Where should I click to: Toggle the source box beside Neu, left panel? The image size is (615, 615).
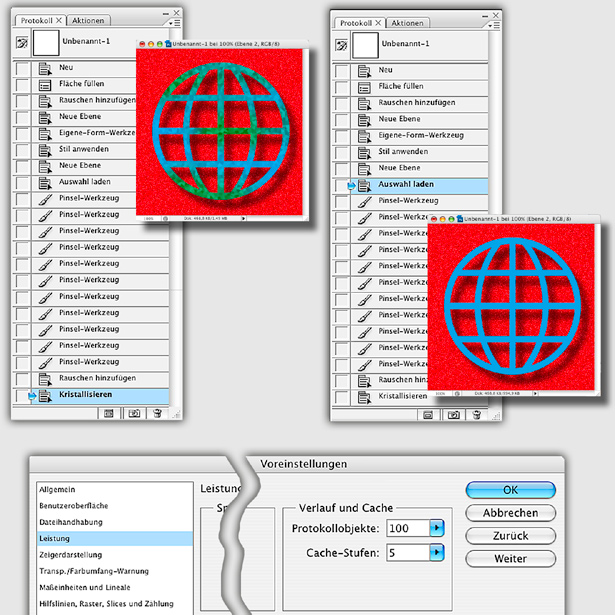click(x=22, y=69)
